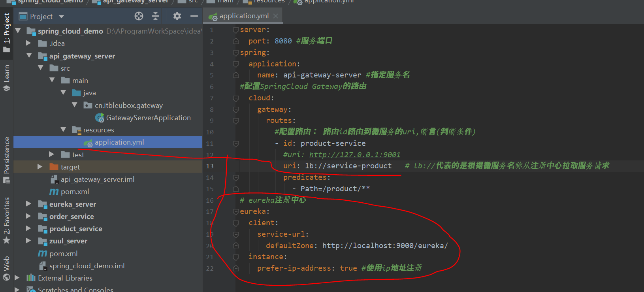The width and height of the screenshot is (644, 292).
Task: Expand the order_service module arrow
Action: [28, 216]
